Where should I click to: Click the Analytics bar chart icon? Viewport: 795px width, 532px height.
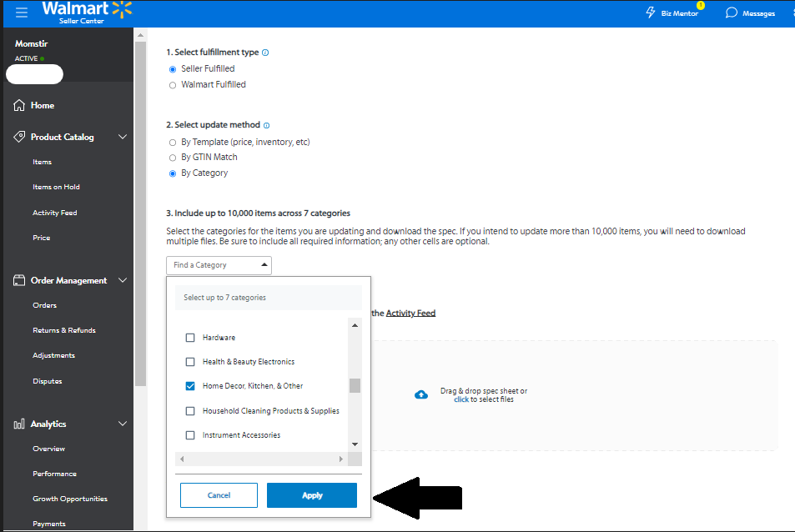(x=19, y=424)
